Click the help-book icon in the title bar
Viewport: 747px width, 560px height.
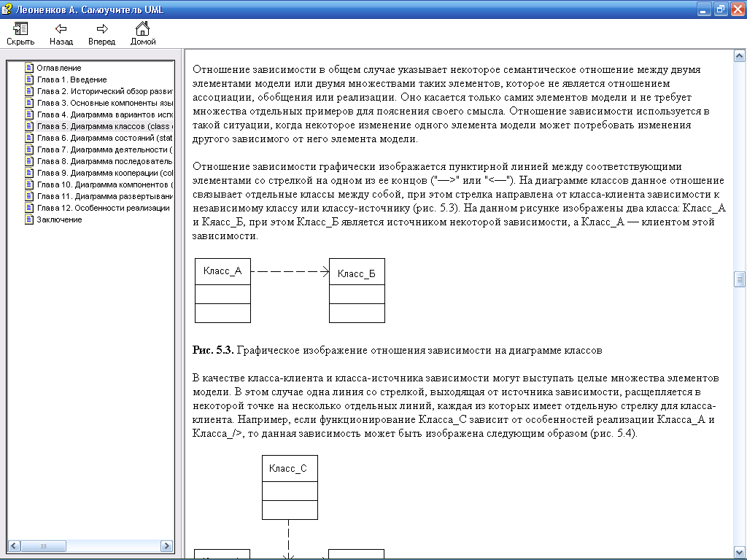[x=7, y=9]
